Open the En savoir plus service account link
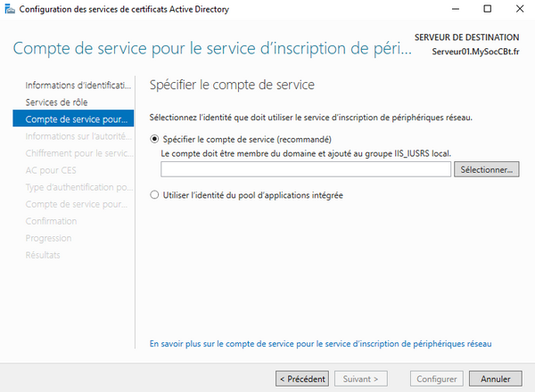This screenshot has width=535, height=392. pyautogui.click(x=320, y=343)
